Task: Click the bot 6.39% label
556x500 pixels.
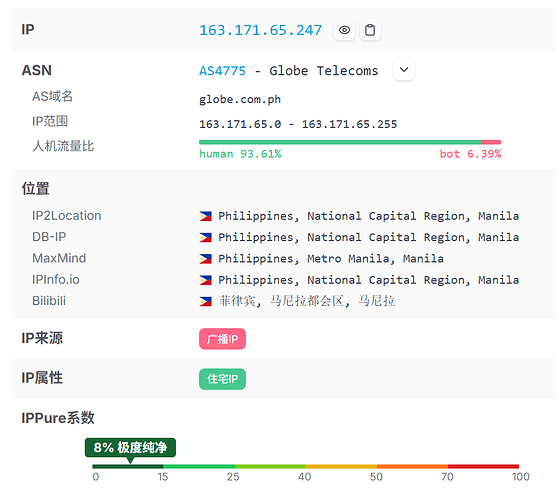Action: pos(470,154)
